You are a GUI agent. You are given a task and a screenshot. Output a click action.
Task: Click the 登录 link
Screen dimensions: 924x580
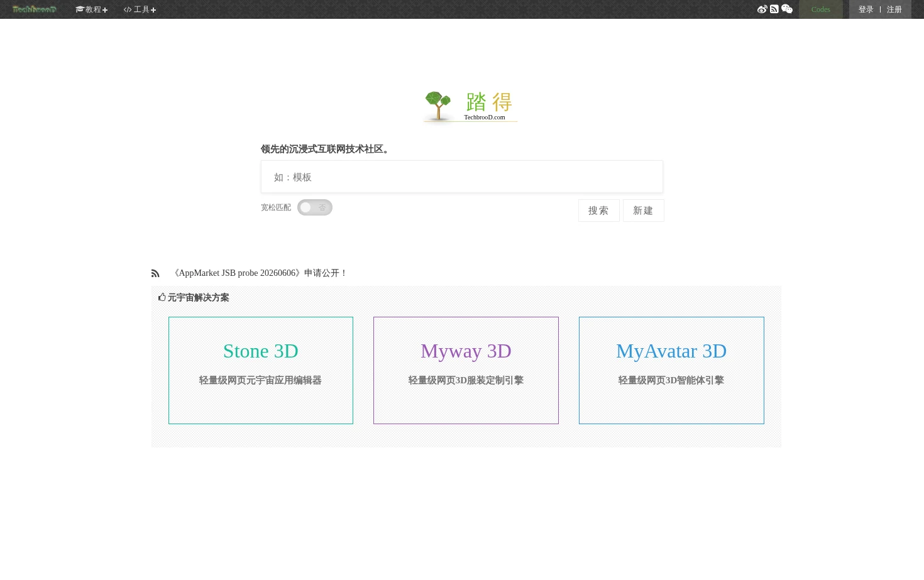(866, 9)
